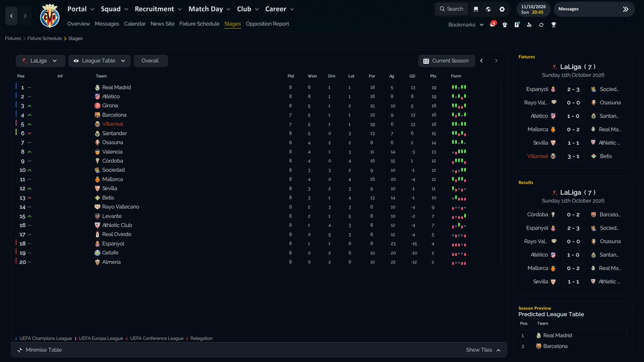The width and height of the screenshot is (644, 362).
Task: Switch to the Messages tab
Action: coord(107,24)
